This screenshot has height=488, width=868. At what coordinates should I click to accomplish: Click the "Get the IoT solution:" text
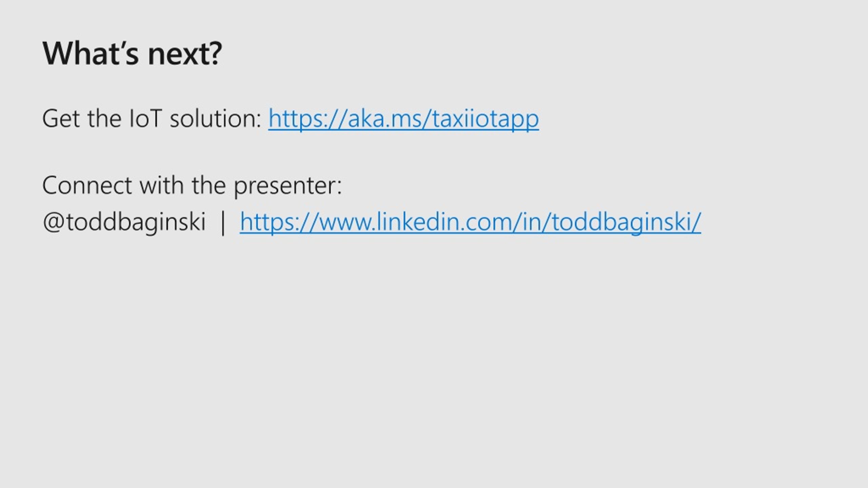152,119
